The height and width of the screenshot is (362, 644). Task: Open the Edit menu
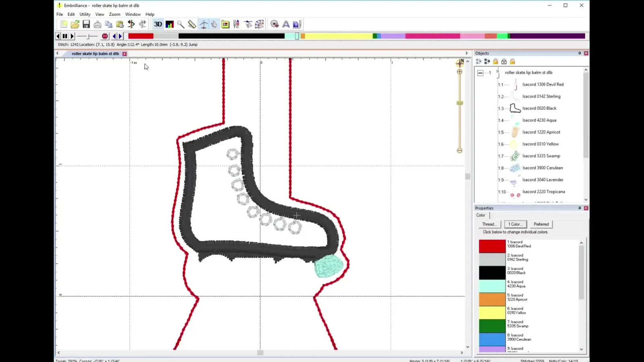(71, 14)
